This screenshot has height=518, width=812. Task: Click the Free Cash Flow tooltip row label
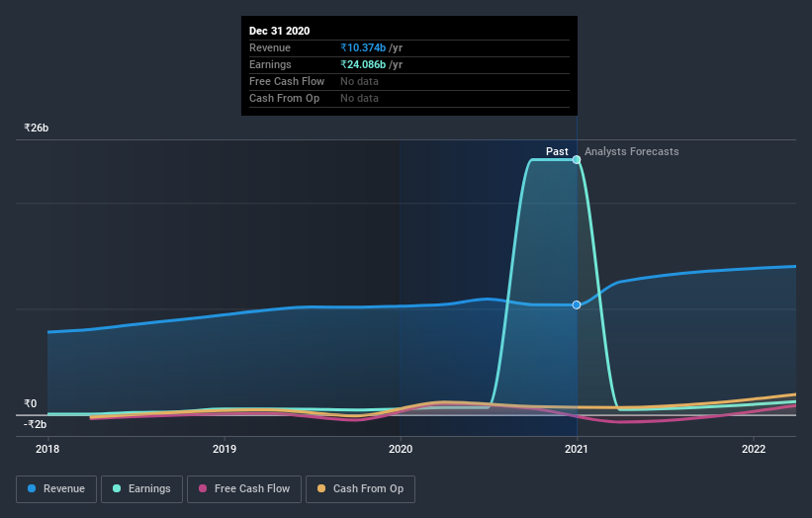coord(287,81)
